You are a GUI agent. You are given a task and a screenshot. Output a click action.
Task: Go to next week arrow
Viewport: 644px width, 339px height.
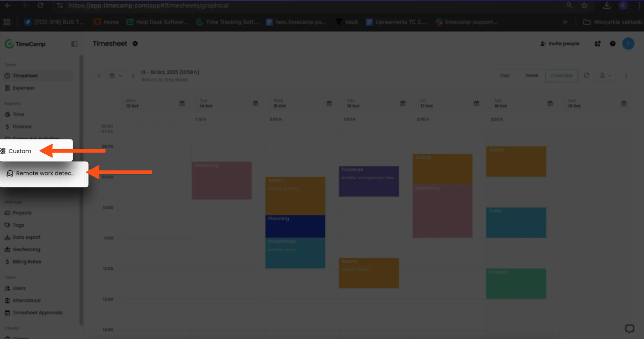click(133, 75)
